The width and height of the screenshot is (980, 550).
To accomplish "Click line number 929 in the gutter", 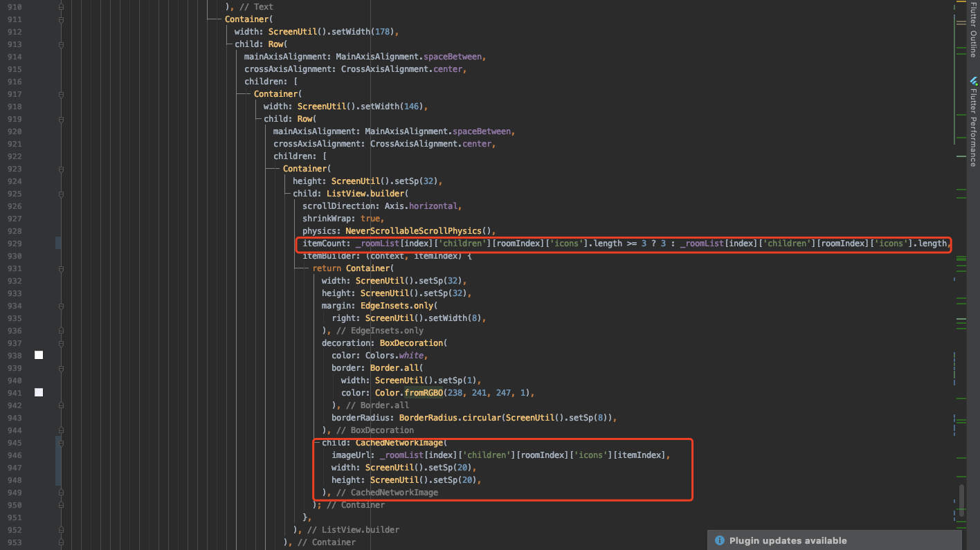I will click(x=15, y=244).
